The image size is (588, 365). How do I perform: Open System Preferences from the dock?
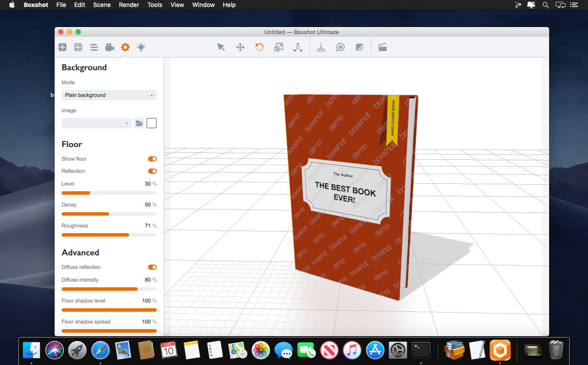pos(398,350)
